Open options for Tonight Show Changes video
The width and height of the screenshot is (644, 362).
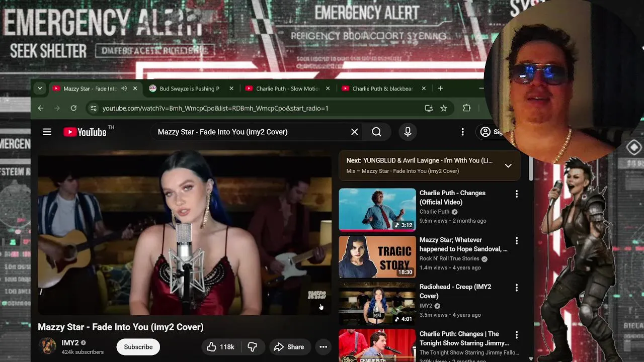tap(516, 335)
